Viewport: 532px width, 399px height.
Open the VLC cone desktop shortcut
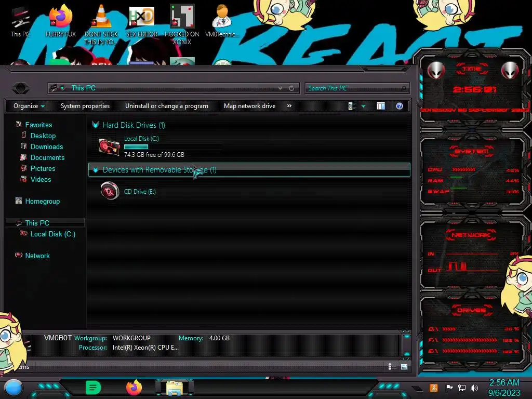pos(101,25)
